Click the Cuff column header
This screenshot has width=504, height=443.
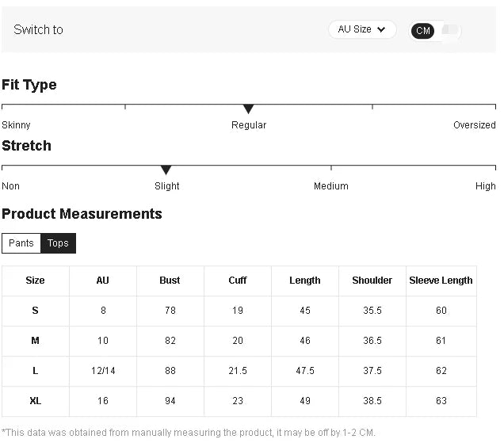(237, 281)
